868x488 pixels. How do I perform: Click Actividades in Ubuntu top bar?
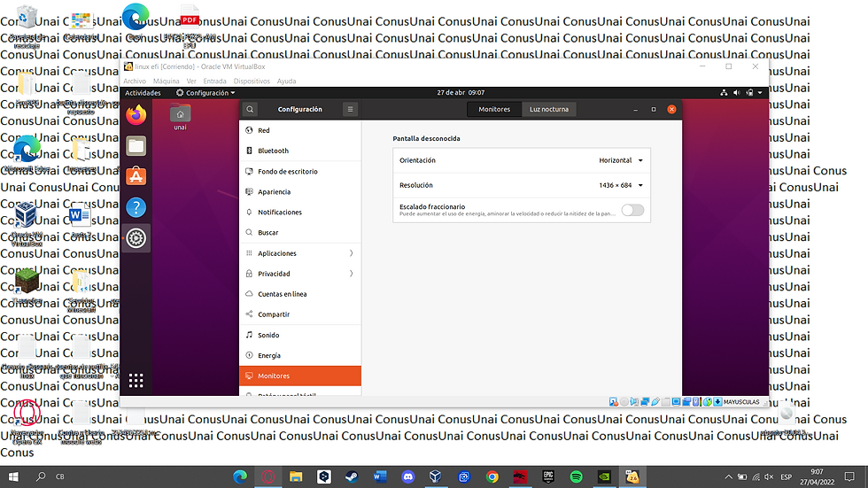click(143, 93)
